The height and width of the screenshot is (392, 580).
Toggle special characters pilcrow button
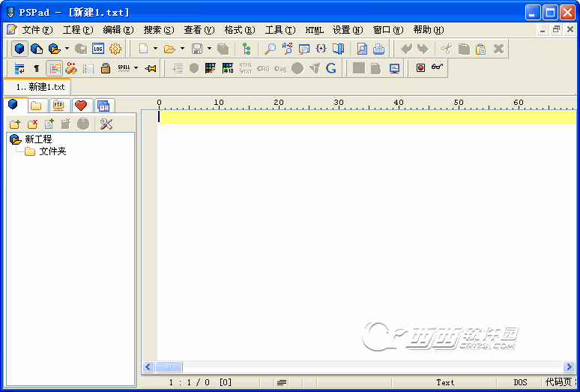coord(36,68)
